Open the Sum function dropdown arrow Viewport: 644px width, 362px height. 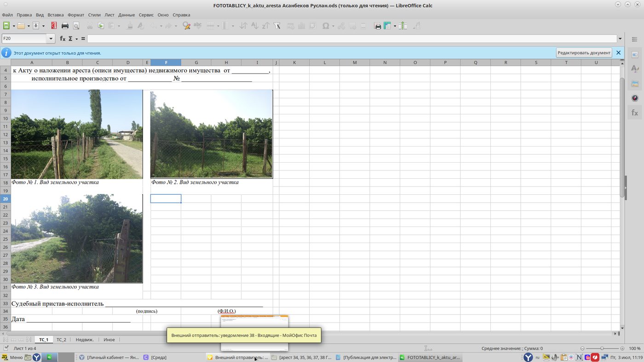[76, 39]
